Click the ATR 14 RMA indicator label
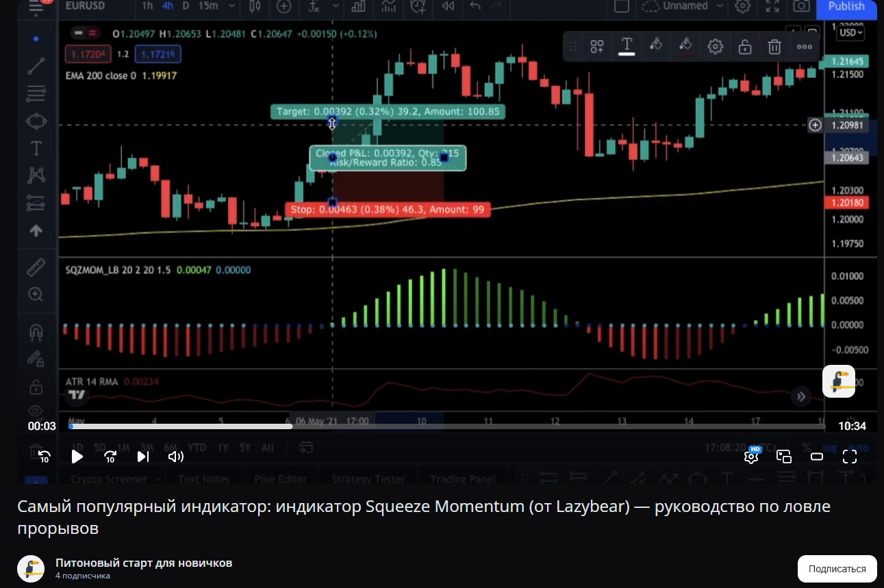884x588 pixels. click(93, 381)
